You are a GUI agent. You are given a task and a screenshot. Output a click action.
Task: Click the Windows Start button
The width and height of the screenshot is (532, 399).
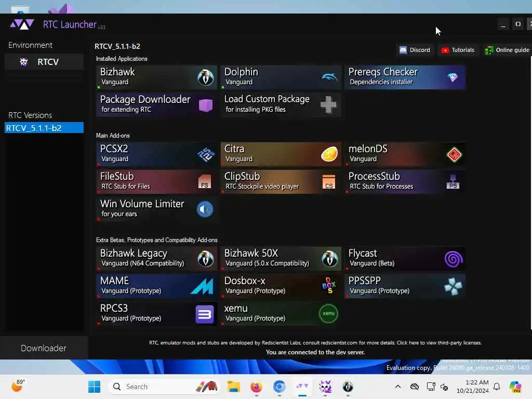coord(95,387)
